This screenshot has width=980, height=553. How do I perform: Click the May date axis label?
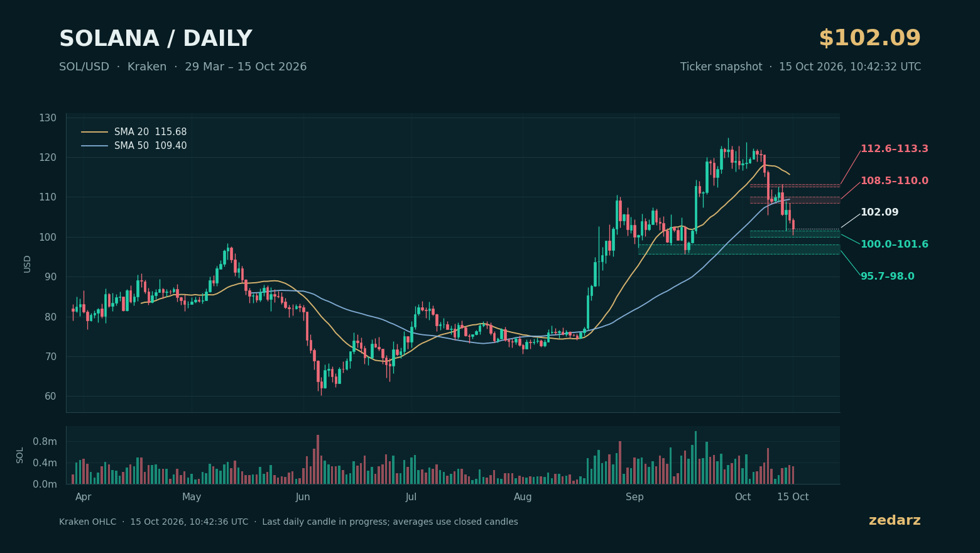pos(192,497)
